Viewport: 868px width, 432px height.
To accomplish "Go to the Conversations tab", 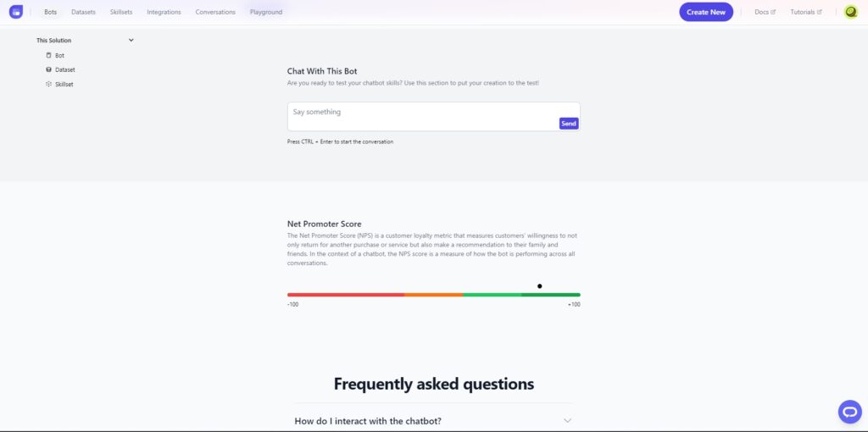I will (215, 12).
